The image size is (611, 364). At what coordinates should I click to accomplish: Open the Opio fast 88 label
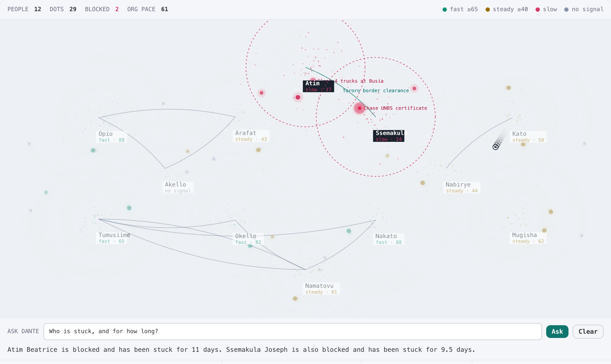(111, 137)
